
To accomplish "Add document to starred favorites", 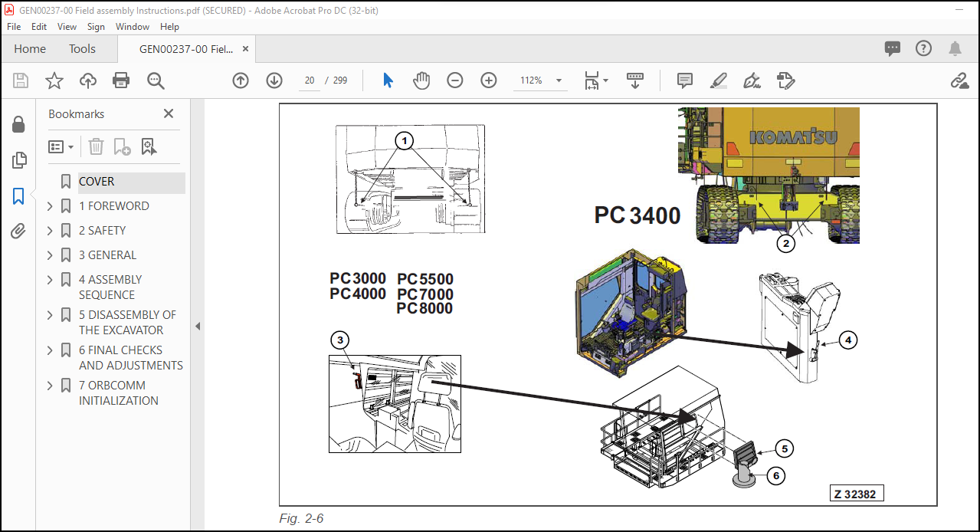I will point(54,80).
